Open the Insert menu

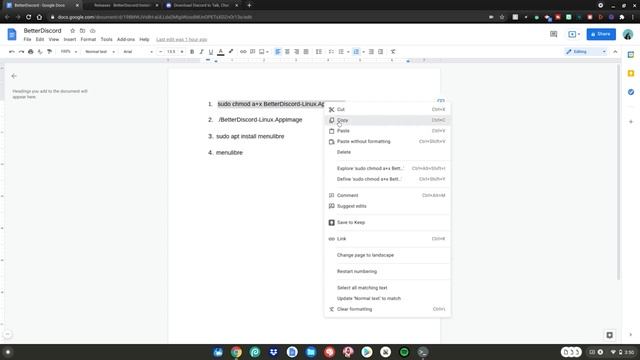click(x=70, y=40)
